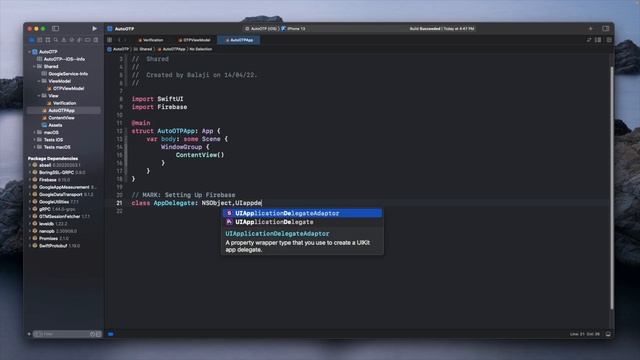Screen dimensions: 640x360
Task: Open the Library with the plus button
Action: 590,29
